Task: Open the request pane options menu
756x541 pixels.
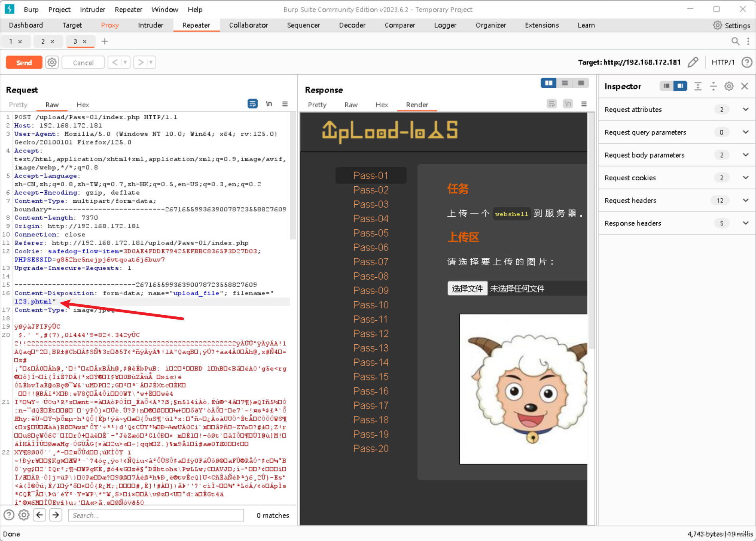Action: 285,104
